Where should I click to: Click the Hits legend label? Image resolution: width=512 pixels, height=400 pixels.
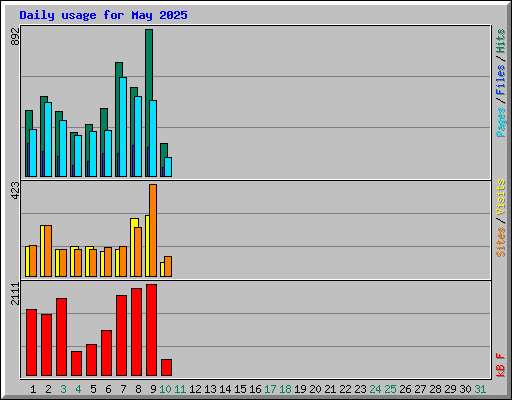501,41
